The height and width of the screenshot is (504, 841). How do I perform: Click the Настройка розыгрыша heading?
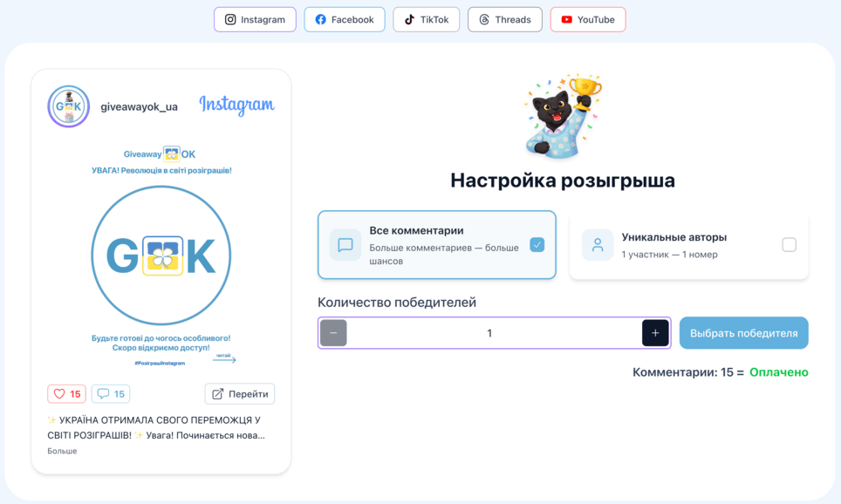[563, 180]
